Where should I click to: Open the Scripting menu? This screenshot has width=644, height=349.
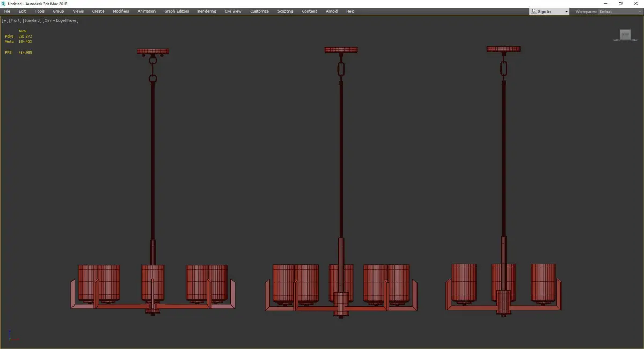pyautogui.click(x=285, y=11)
